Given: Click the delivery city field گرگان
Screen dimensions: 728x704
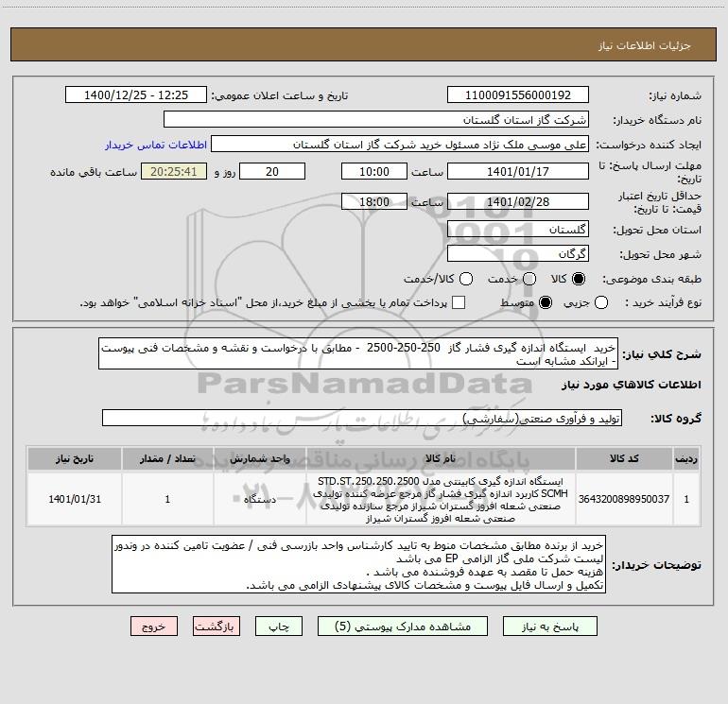Looking at the screenshot, I should pos(518,253).
